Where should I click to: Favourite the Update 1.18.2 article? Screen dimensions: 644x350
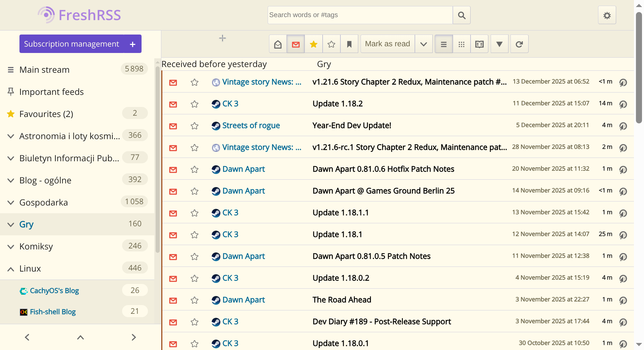(195, 104)
